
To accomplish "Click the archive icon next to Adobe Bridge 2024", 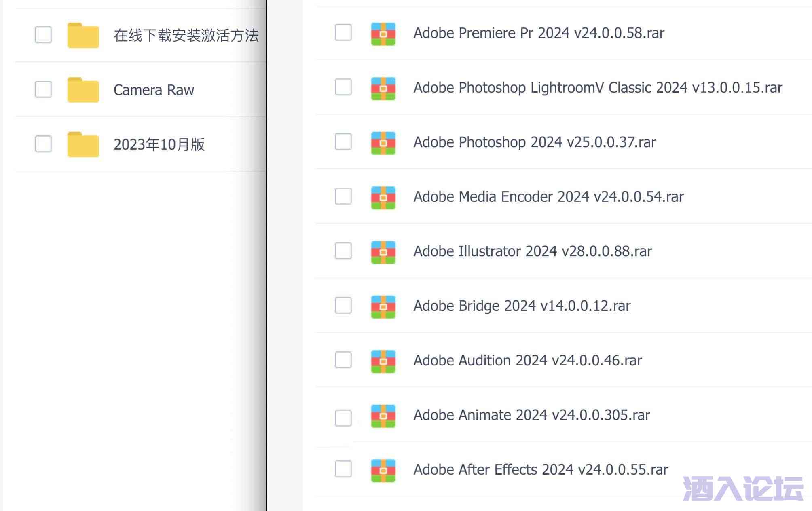I will [x=383, y=307].
